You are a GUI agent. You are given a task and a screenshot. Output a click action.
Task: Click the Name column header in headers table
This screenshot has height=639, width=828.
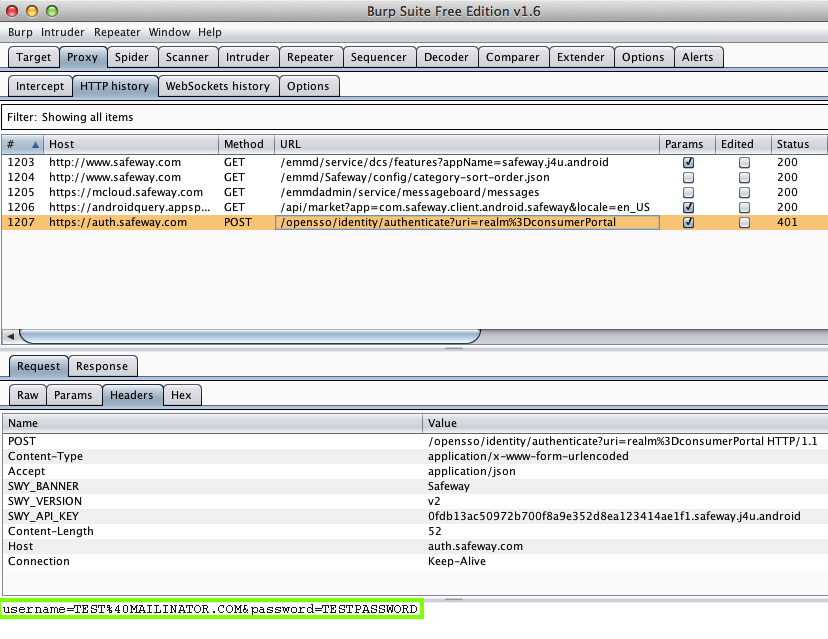click(212, 423)
